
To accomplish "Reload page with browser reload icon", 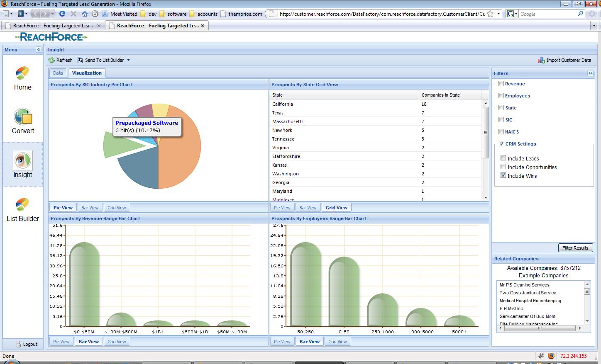I will tap(62, 14).
